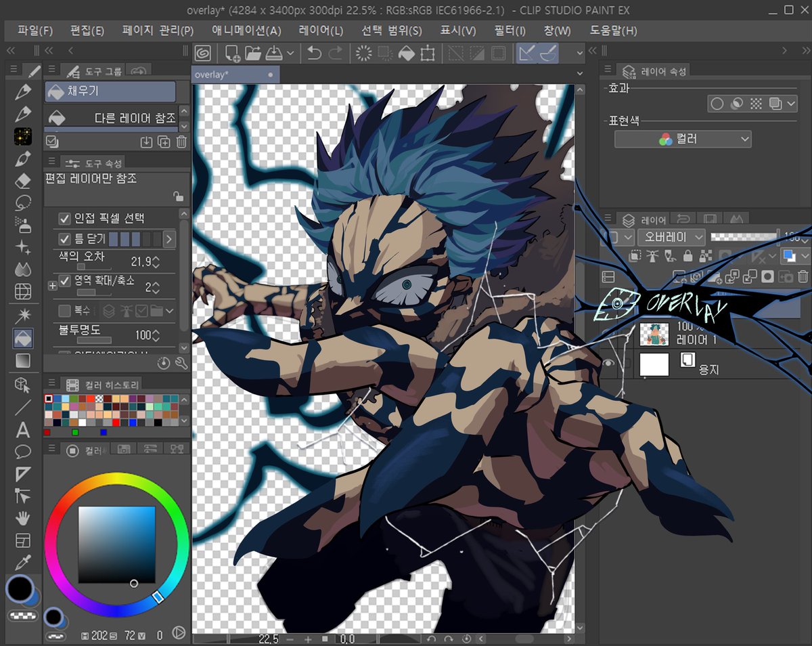Select the Airbrush spray tool
Screen dimensions: 812x646
[23, 225]
